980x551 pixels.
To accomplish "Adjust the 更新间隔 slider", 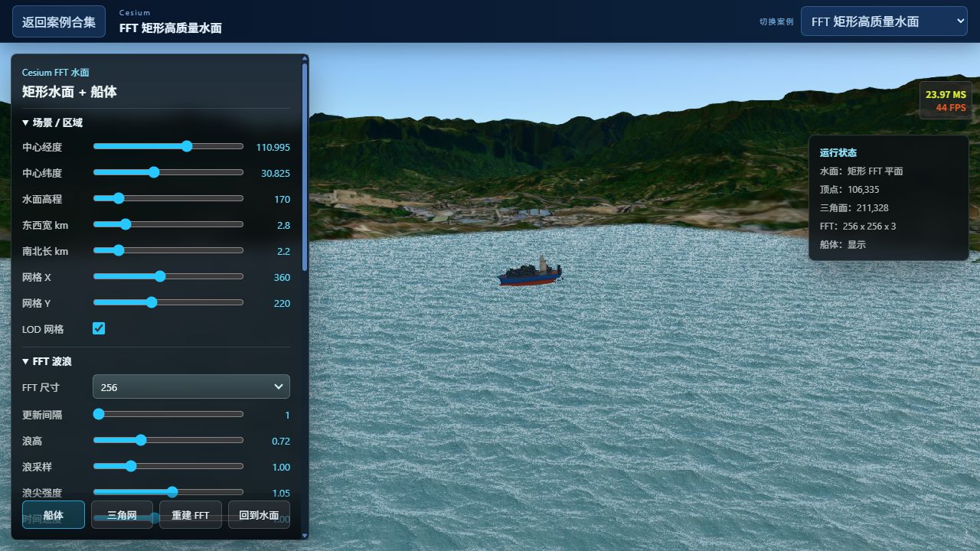I will 168,414.
